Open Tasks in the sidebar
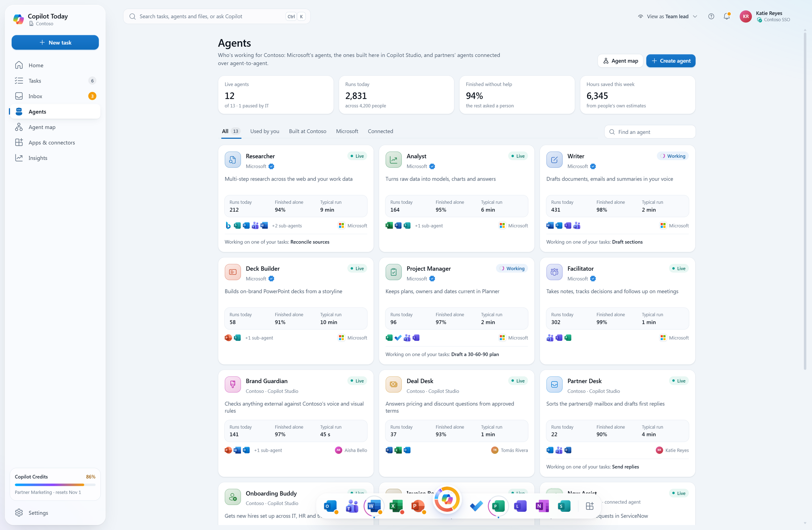The image size is (812, 530). 55,81
